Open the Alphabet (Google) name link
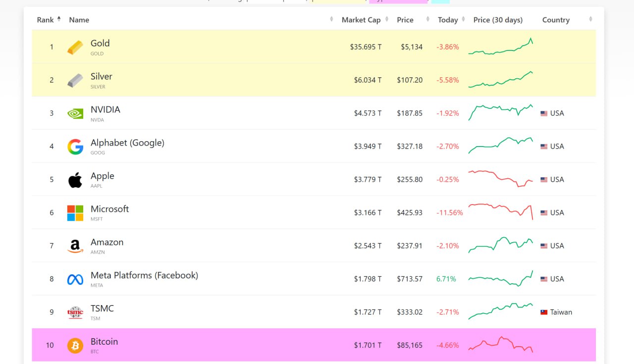The image size is (634, 364). tap(127, 143)
